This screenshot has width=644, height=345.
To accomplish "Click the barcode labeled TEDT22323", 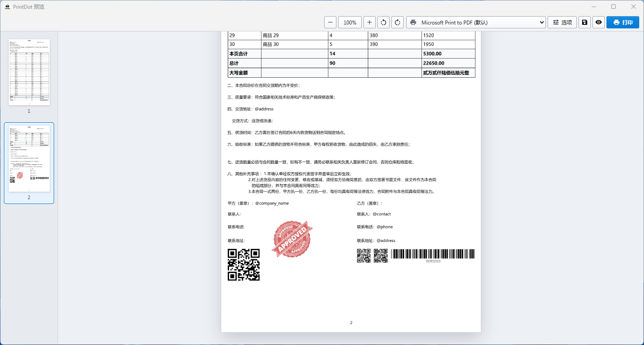I will point(433,255).
